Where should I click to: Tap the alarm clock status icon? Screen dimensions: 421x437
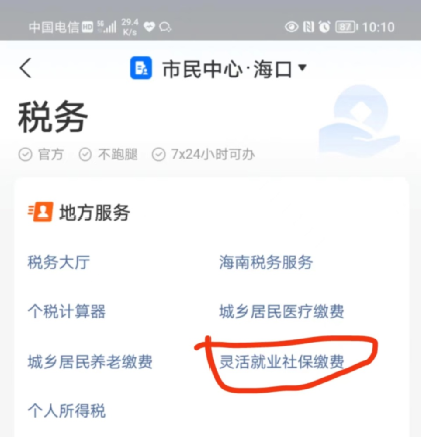324,27
